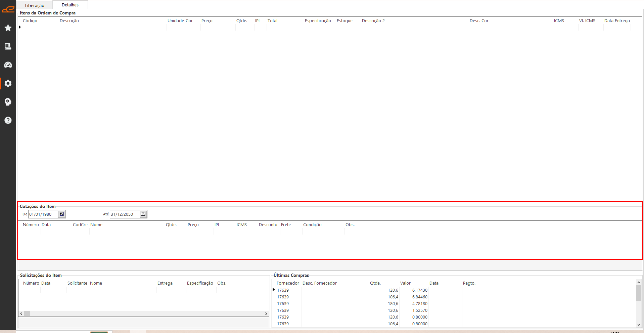Click the orange app logo icon
The height and width of the screenshot is (333, 644).
[x=8, y=10]
